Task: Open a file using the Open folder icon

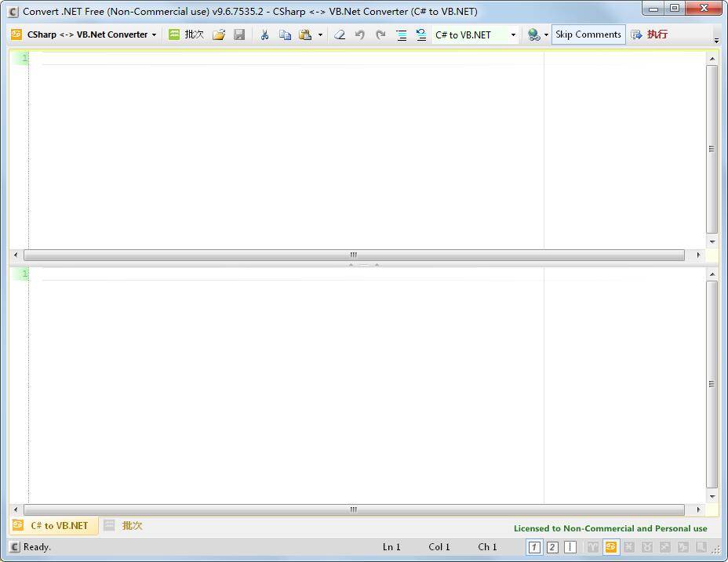Action: point(219,34)
